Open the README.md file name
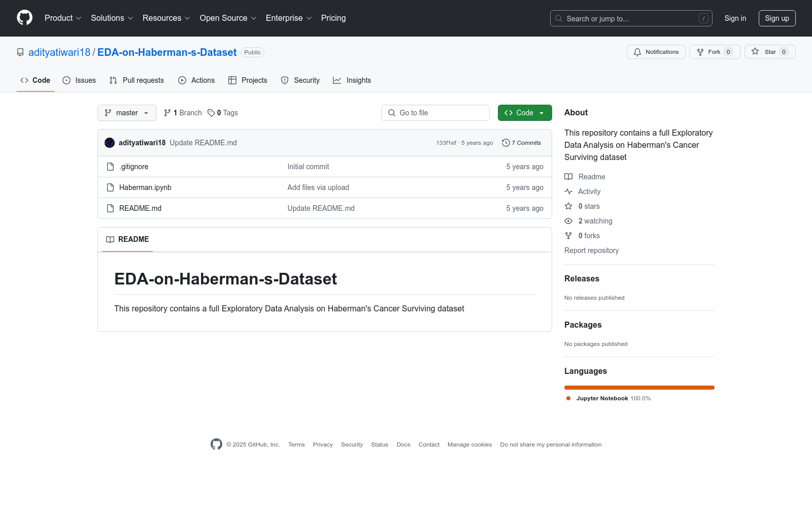 point(140,208)
